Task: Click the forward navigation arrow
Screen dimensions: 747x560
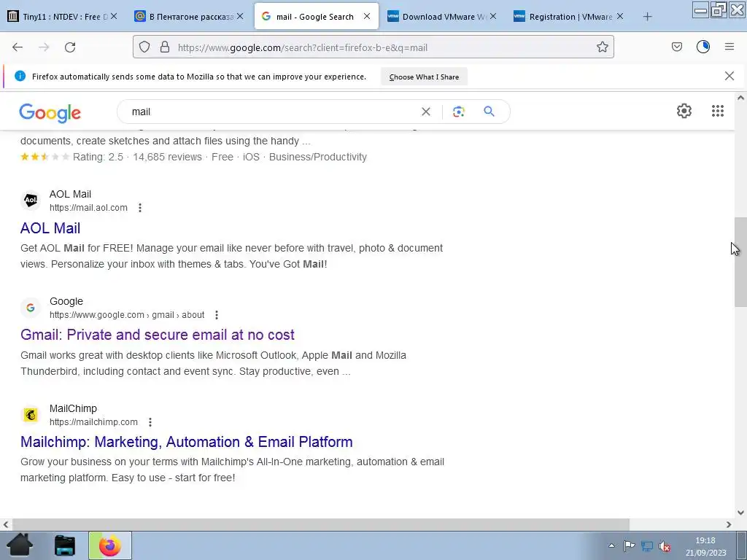Action: (x=44, y=47)
